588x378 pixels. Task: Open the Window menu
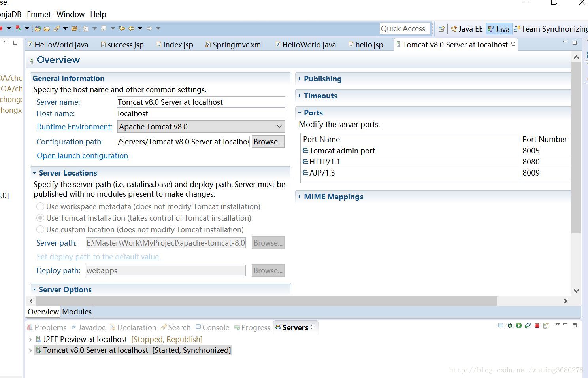click(70, 14)
